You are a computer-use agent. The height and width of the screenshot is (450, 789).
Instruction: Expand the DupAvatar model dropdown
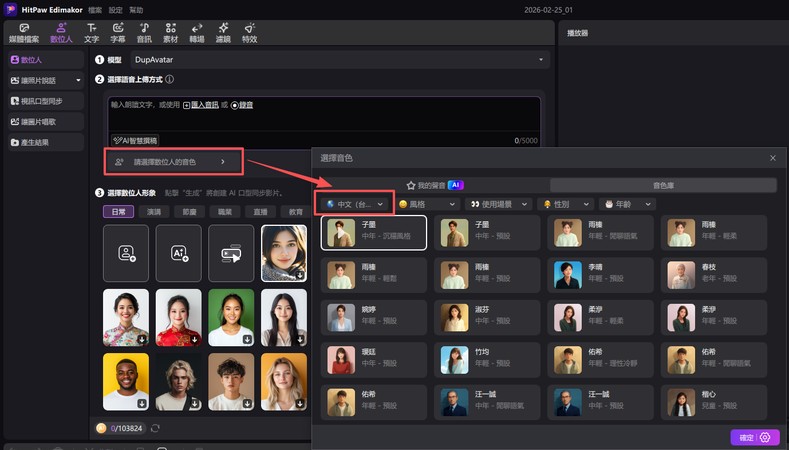(x=340, y=60)
